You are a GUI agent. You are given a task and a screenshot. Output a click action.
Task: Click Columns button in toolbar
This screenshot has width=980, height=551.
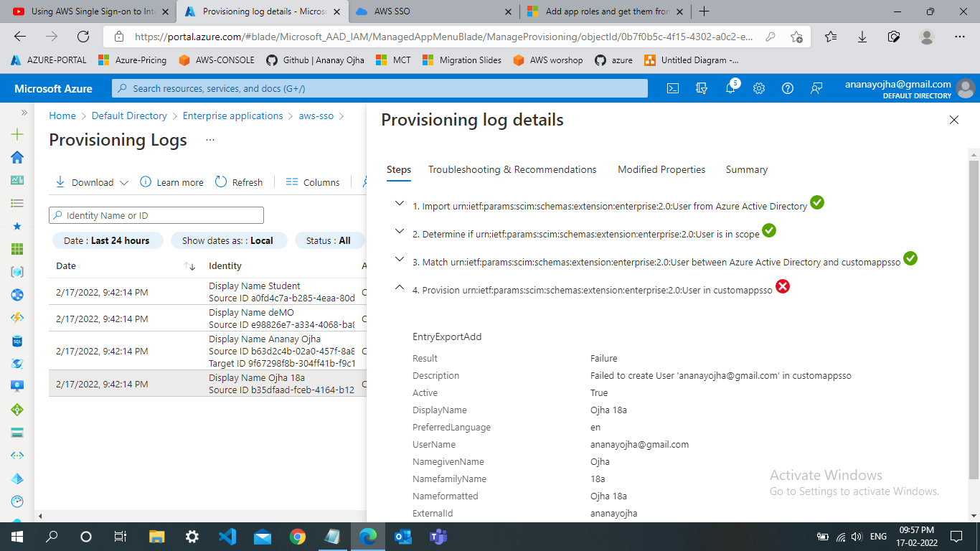point(313,182)
